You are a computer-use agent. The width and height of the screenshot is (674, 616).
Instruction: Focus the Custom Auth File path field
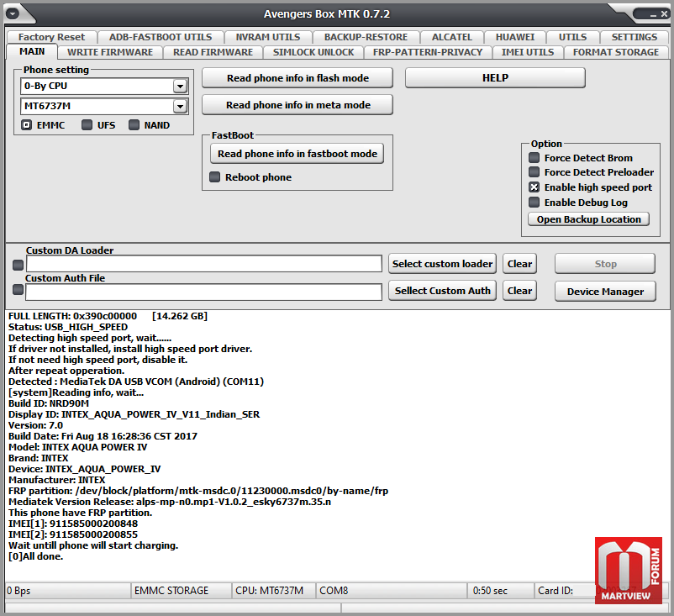tap(203, 292)
